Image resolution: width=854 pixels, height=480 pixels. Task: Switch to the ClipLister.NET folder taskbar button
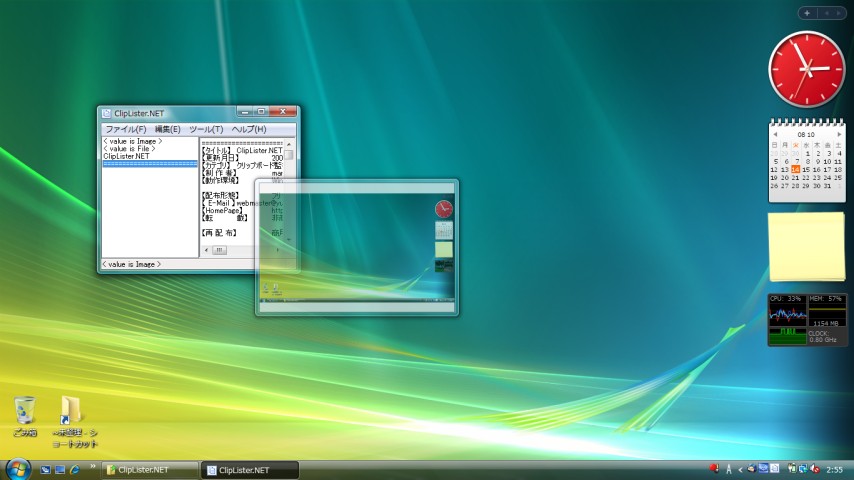click(x=150, y=470)
